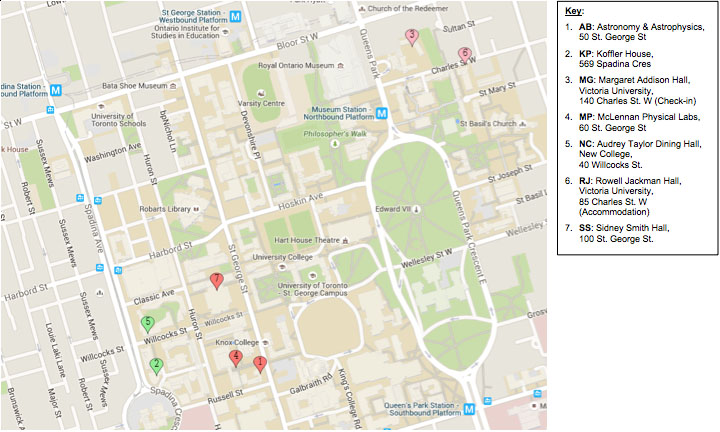Select the 'St Mary St' label

click(497, 89)
